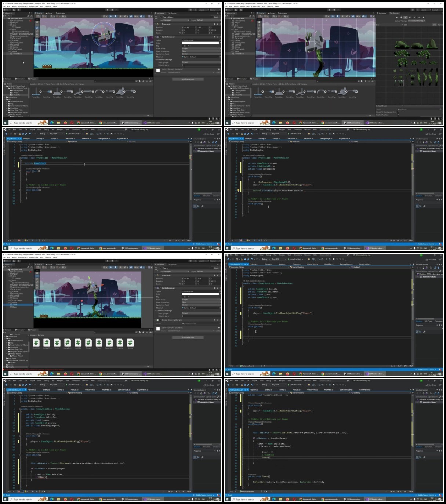Screen dimensions: 446x504
Task: Open Visual Studio taskbar item below TurretBase-inspector Unity window
Action: pyautogui.click(x=153, y=123)
